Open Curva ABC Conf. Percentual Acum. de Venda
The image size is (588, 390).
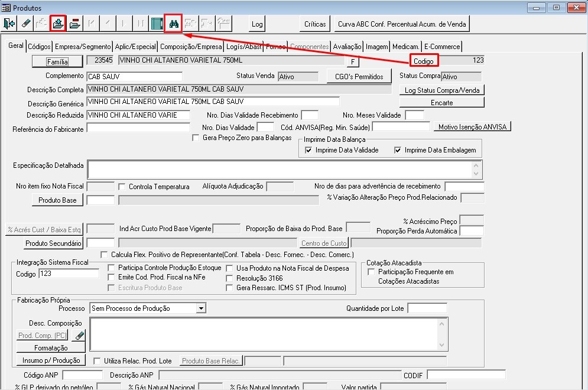pyautogui.click(x=402, y=24)
